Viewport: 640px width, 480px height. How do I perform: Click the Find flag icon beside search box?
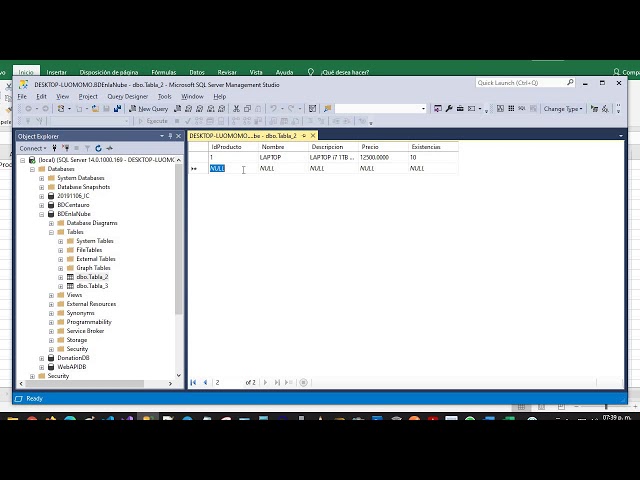pos(327,109)
